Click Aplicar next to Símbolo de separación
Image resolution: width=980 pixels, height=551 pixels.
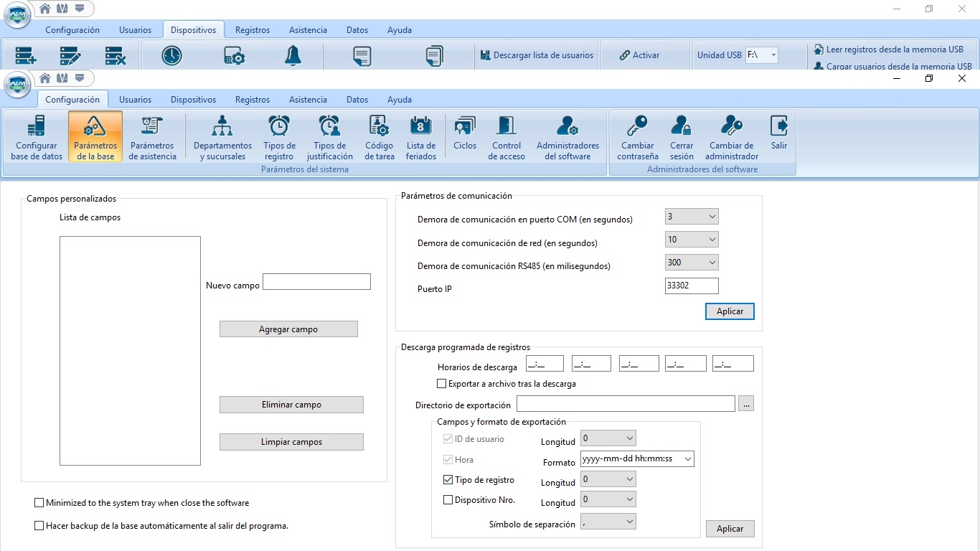point(730,529)
